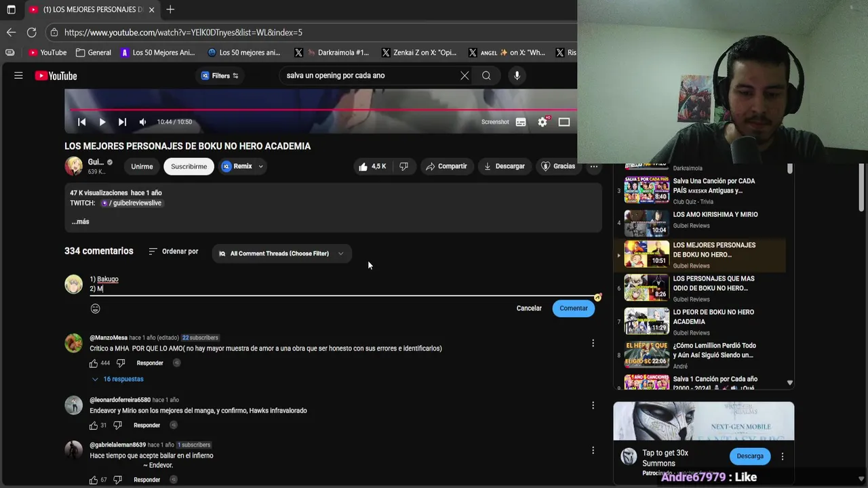Dislike the @ManzoMesa comment
This screenshot has height=488, width=868.
(121, 363)
